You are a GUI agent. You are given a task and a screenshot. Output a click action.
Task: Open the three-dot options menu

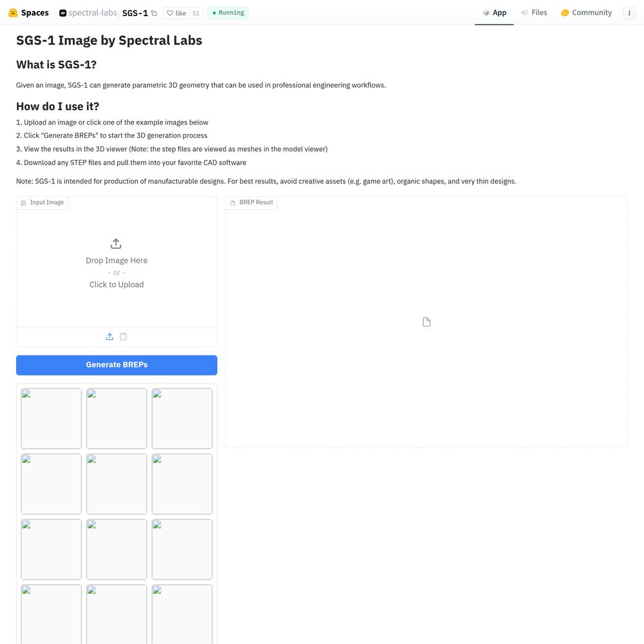click(x=629, y=13)
